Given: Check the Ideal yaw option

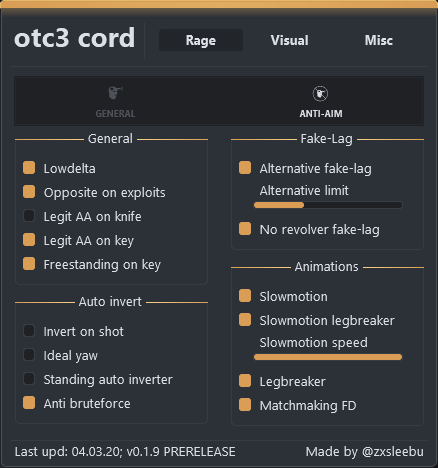Looking at the screenshot, I should [29, 355].
